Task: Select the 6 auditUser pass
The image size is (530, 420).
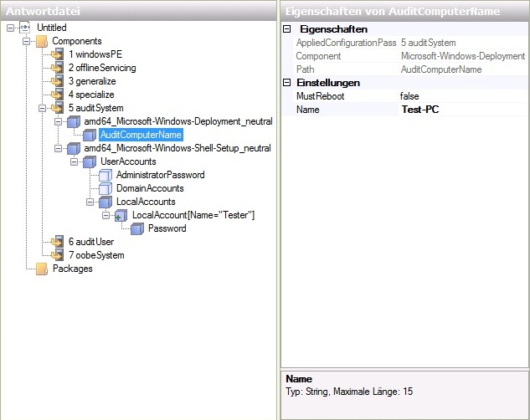Action: click(91, 242)
